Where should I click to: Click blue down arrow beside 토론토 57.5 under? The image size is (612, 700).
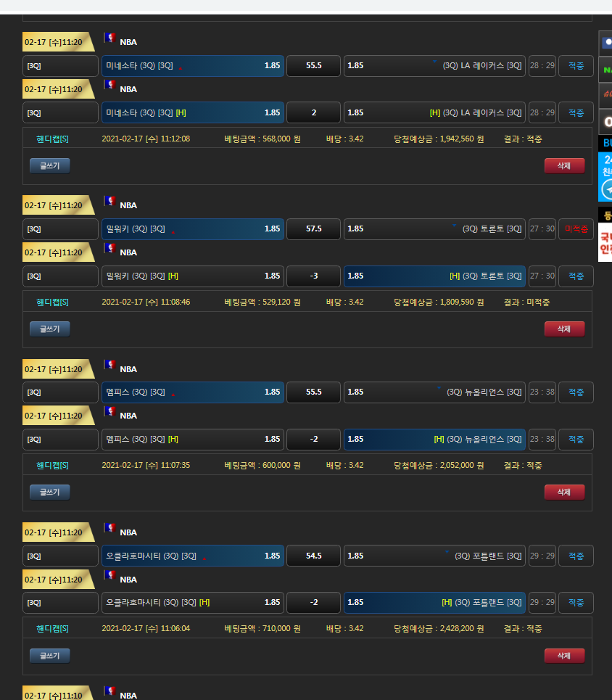(x=455, y=226)
